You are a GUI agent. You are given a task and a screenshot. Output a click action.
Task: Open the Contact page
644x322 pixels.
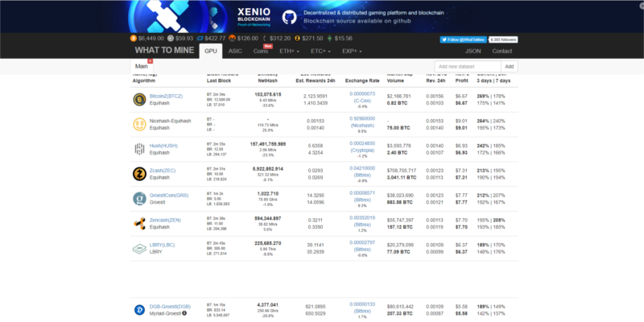502,51
